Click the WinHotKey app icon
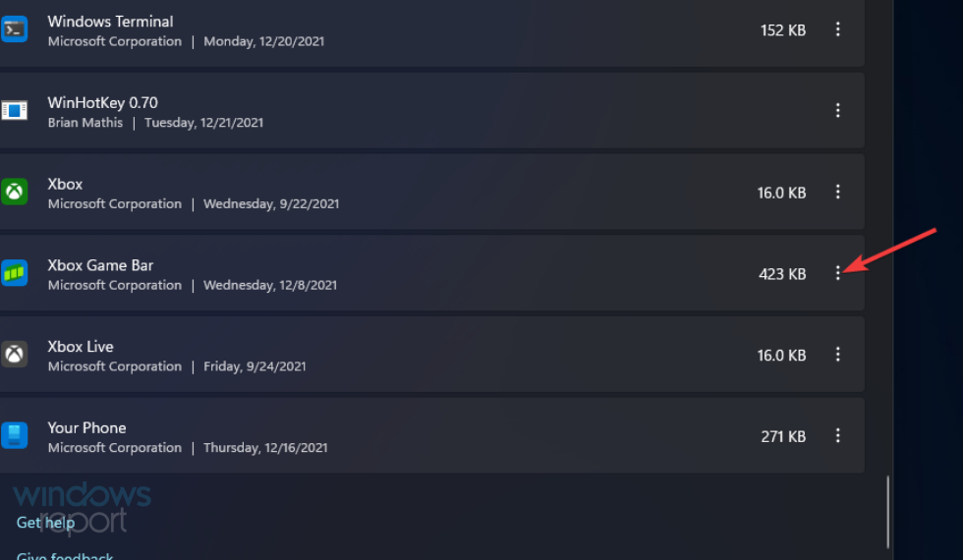Screen dimensions: 963x560 click(x=14, y=111)
